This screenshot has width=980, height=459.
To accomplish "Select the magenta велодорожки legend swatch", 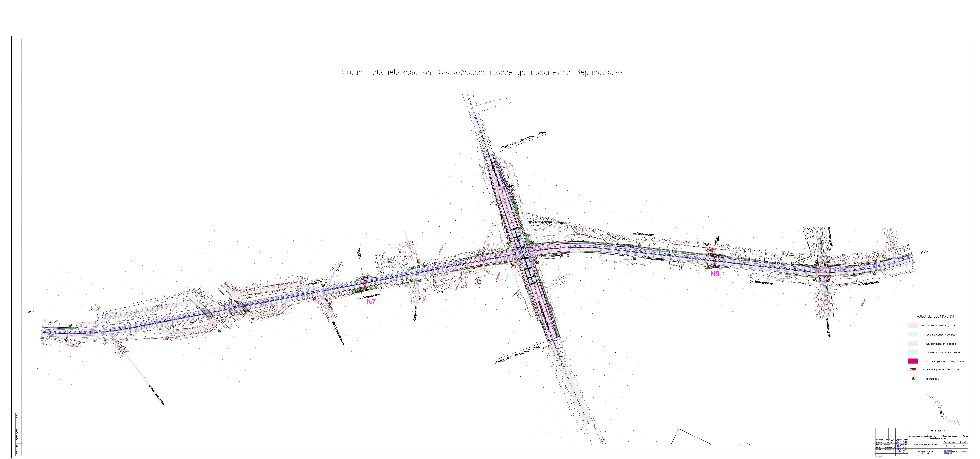I will [913, 361].
